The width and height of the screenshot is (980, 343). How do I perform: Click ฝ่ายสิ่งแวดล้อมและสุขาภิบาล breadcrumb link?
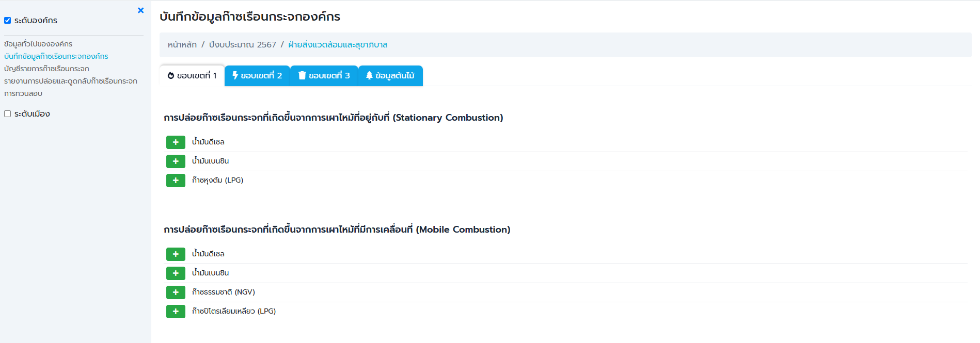338,45
